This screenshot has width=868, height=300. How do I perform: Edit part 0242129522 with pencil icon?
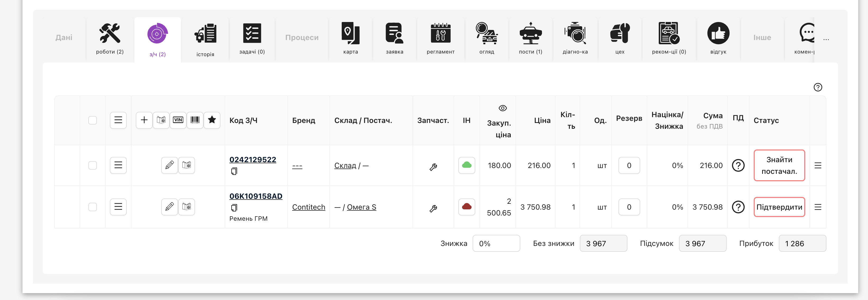(169, 165)
